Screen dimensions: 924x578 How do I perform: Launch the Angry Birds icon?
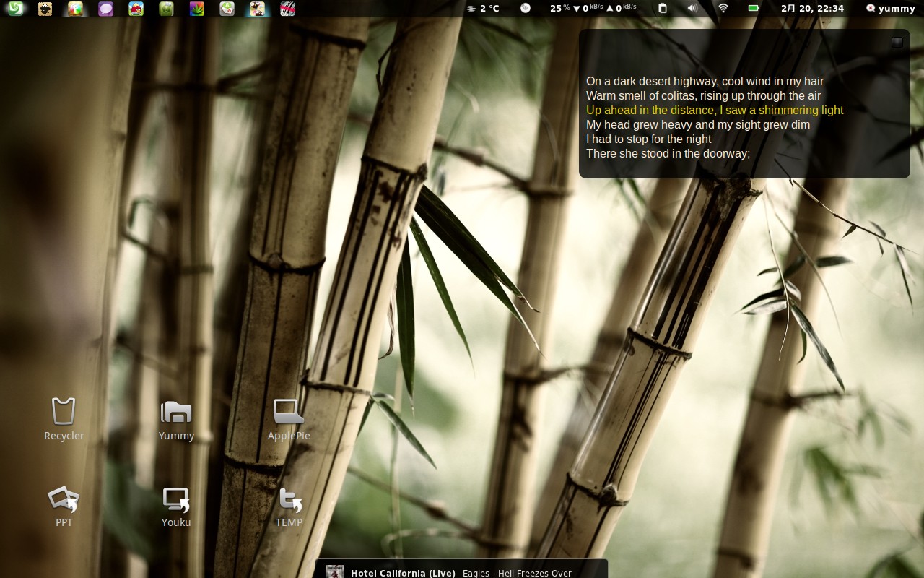coord(136,9)
